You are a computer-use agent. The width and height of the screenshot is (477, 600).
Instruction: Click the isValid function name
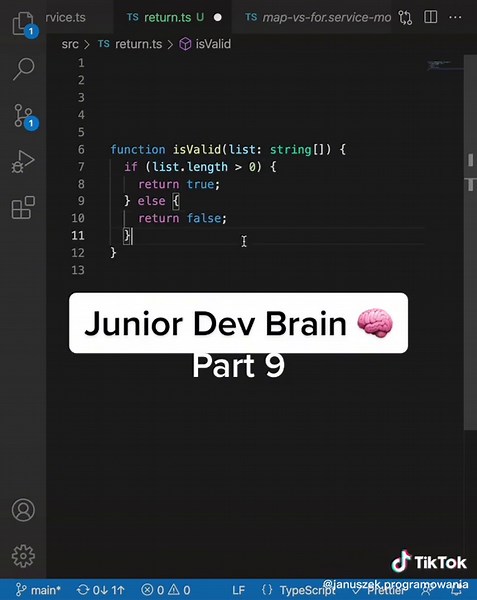click(x=197, y=149)
